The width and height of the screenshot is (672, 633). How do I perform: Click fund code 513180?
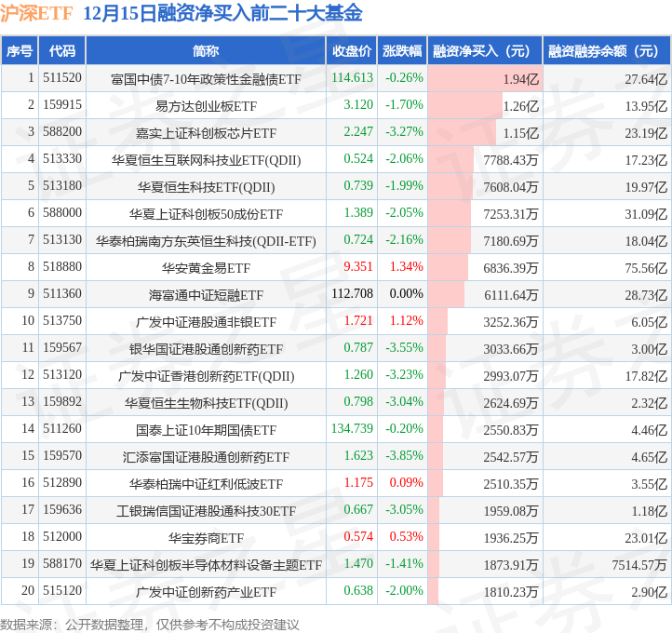tap(62, 185)
